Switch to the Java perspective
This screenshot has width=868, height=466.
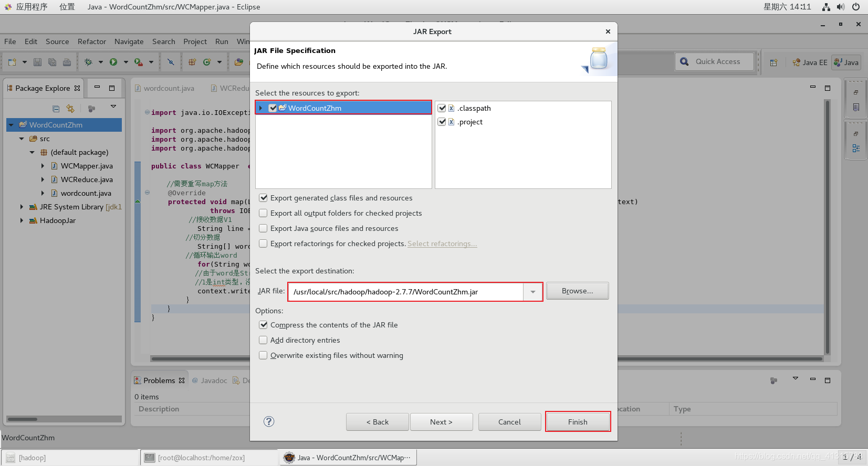pyautogui.click(x=846, y=62)
